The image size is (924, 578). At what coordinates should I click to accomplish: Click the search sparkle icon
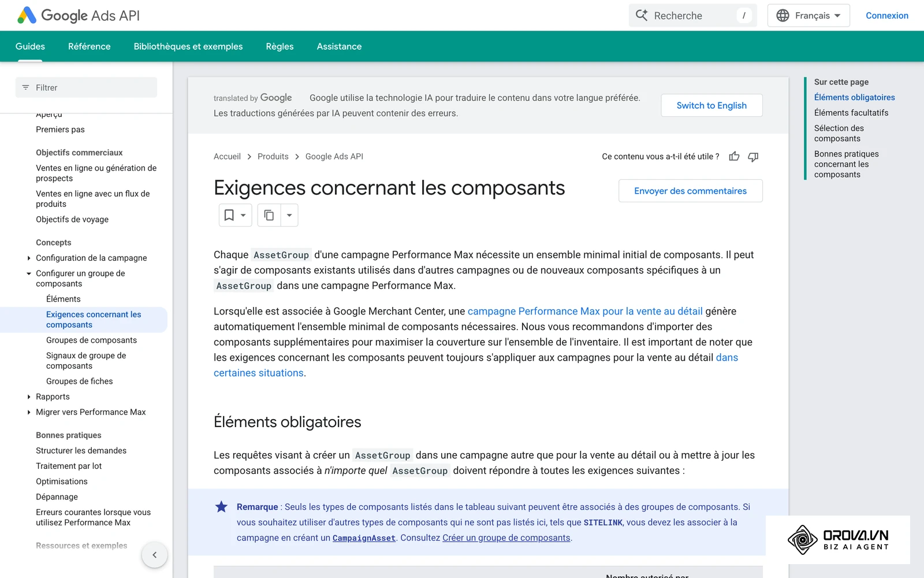click(x=642, y=15)
